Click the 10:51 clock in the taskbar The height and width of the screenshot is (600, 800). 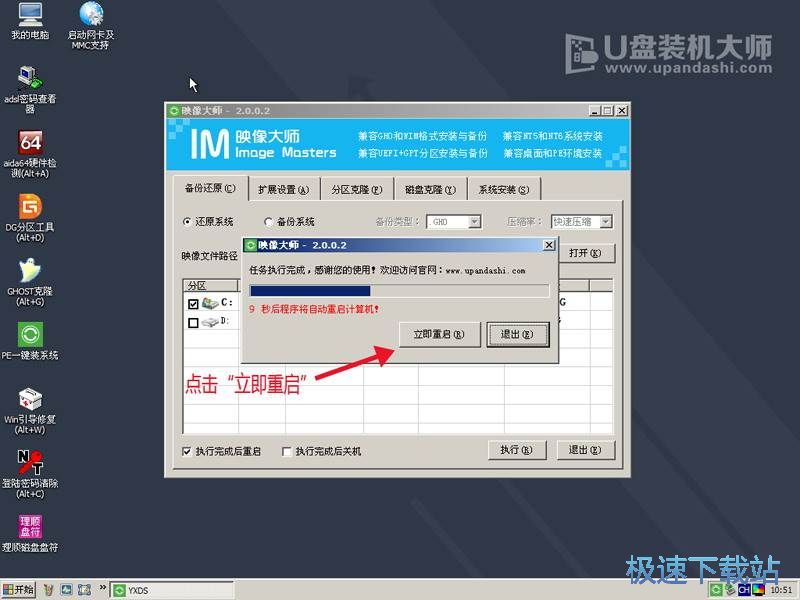pyautogui.click(x=781, y=590)
